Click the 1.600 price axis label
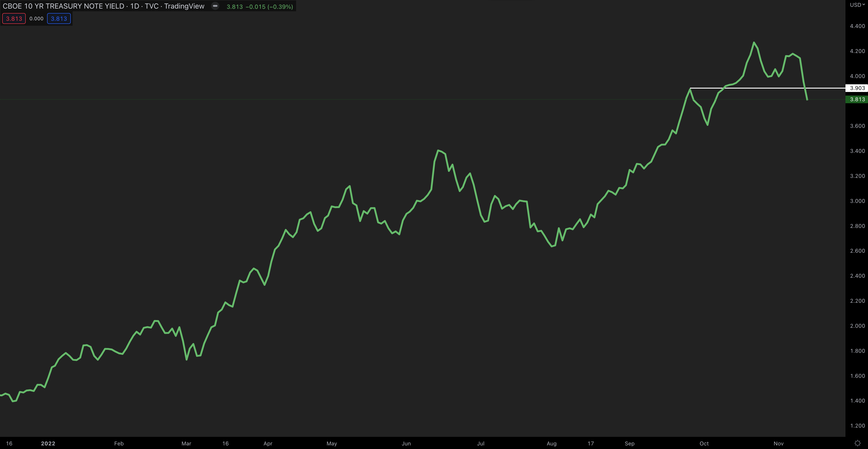The image size is (868, 449). point(857,376)
